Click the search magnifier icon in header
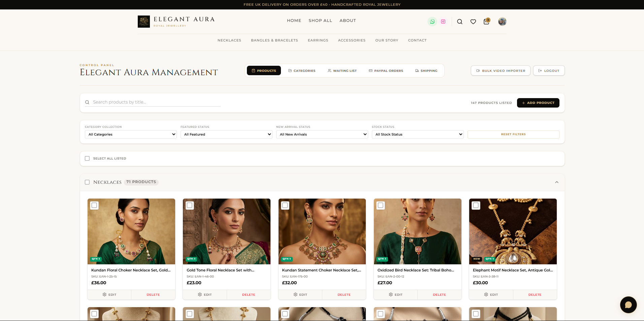Viewport: 644px width, 321px height. [460, 22]
